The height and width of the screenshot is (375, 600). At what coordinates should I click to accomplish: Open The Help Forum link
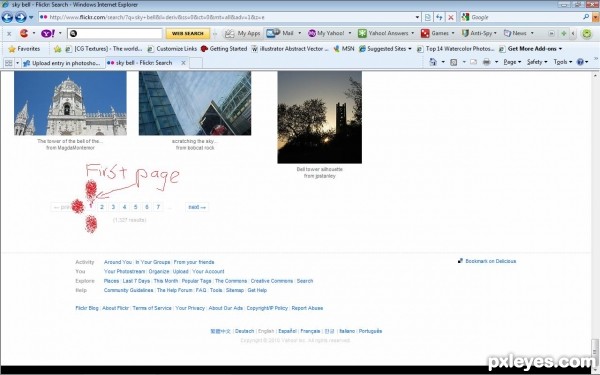(174, 290)
